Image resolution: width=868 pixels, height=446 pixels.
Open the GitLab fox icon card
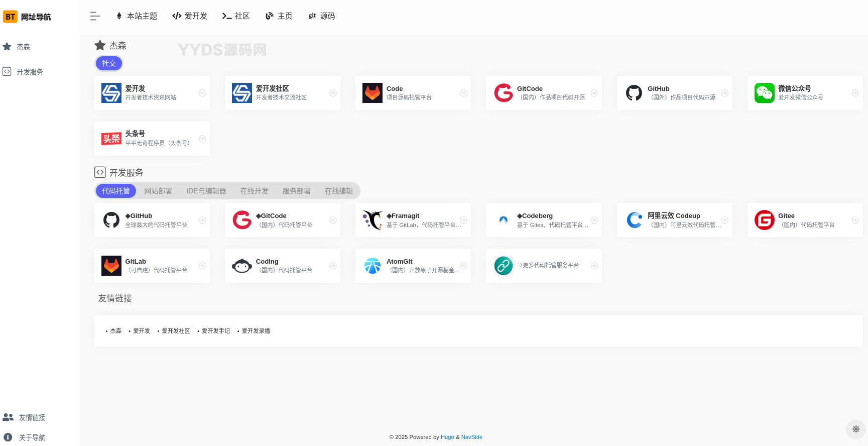(x=111, y=266)
